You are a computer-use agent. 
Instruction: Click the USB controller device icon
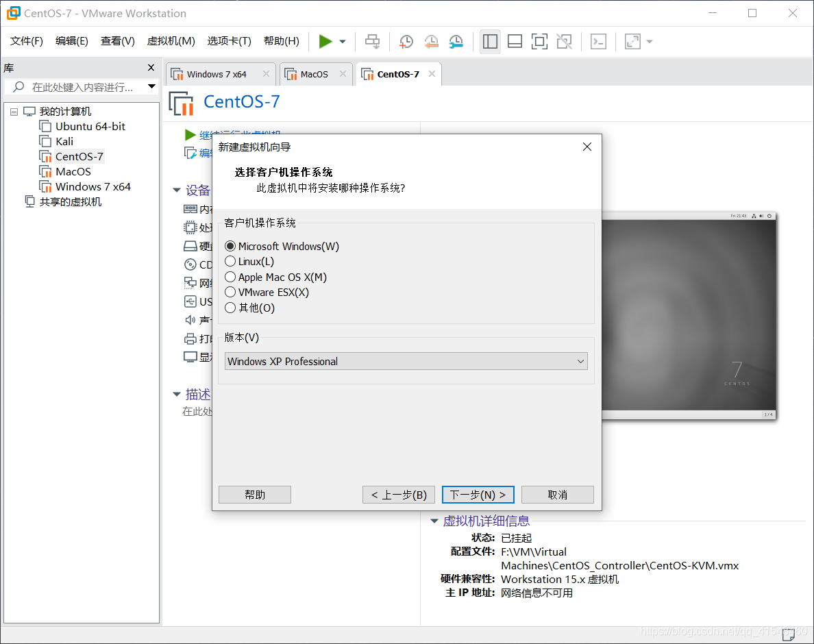[x=190, y=301]
